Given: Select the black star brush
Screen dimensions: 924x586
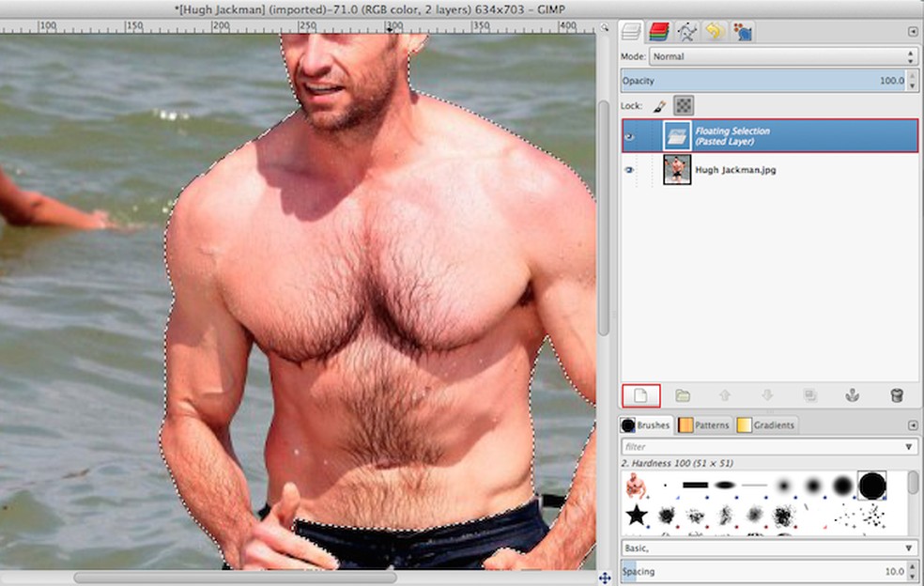Looking at the screenshot, I should 637,515.
